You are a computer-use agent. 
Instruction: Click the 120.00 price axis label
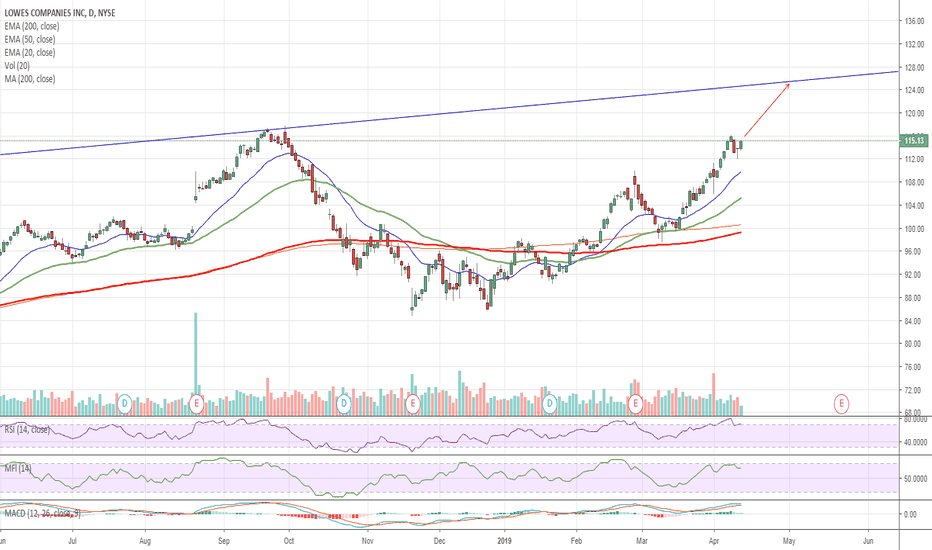tap(914, 113)
